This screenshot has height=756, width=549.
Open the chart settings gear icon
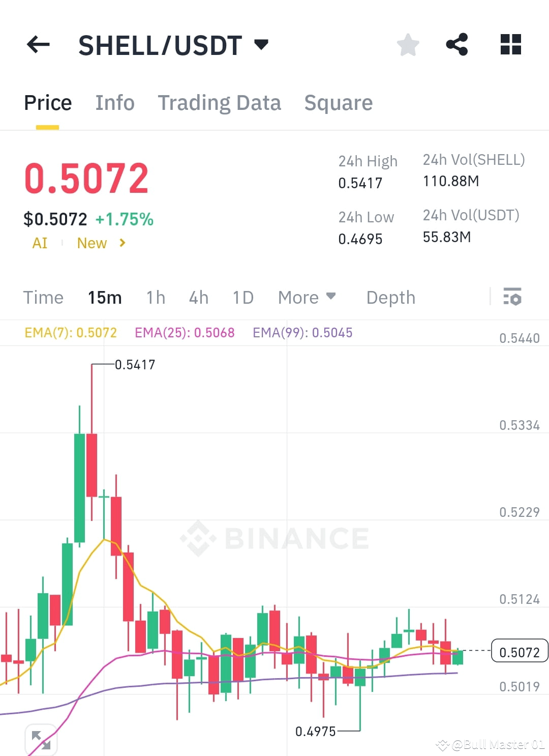tap(513, 297)
